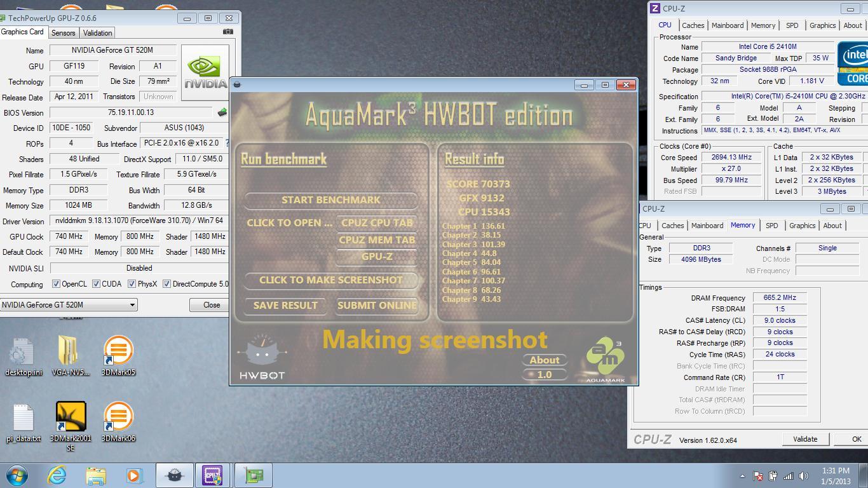Click START BENCHMARK in AquaMark
Screen dimensions: 868x488
(x=331, y=200)
